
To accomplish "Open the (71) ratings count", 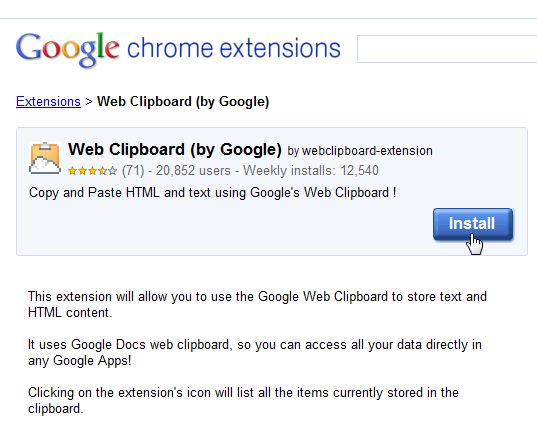I will [133, 171].
